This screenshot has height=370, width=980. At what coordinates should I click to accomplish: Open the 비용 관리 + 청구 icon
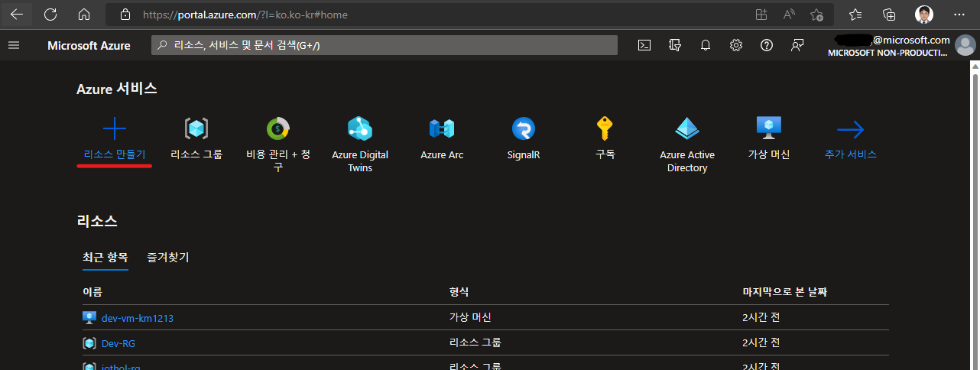pyautogui.click(x=278, y=128)
